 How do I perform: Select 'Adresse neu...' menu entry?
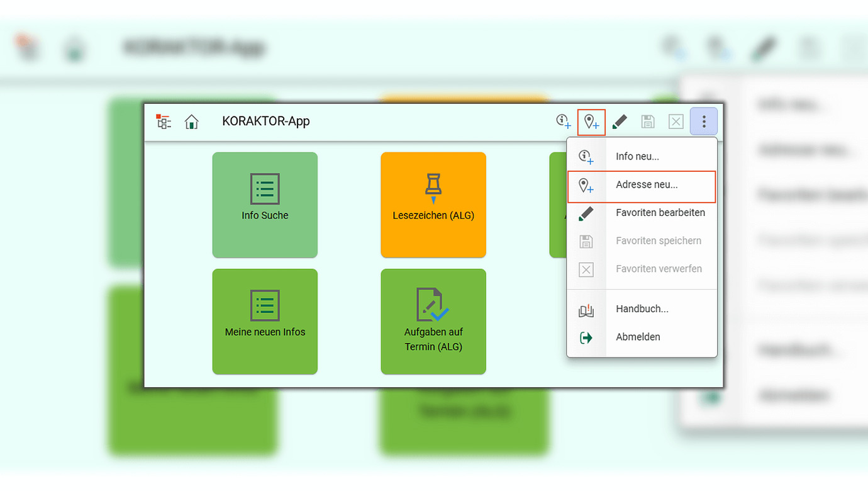(x=646, y=185)
